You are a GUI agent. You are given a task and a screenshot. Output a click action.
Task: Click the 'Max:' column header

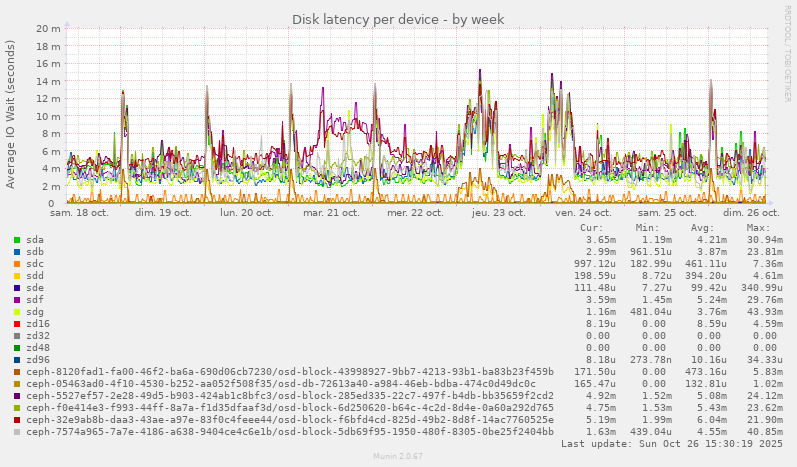tap(758, 228)
